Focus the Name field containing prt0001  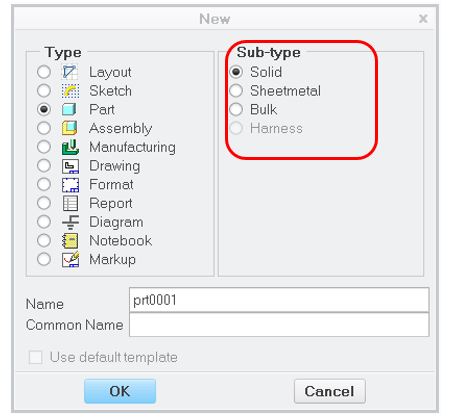(279, 300)
